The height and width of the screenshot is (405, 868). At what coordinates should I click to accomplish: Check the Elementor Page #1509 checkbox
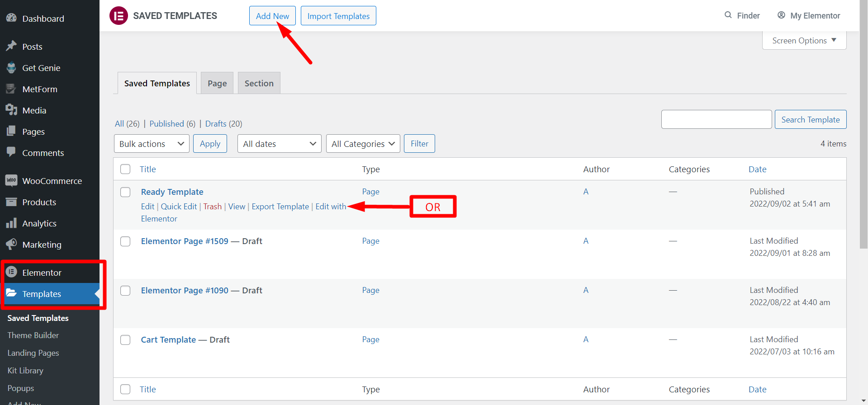click(x=125, y=241)
